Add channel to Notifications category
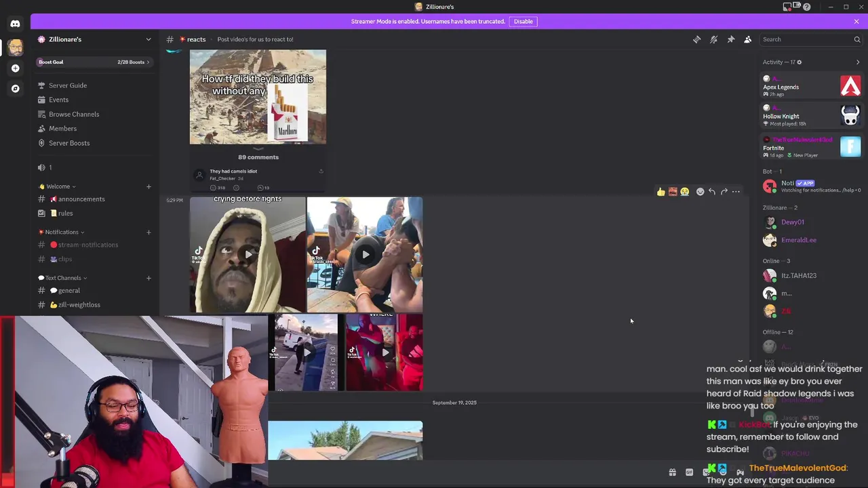The image size is (868, 488). (x=149, y=232)
